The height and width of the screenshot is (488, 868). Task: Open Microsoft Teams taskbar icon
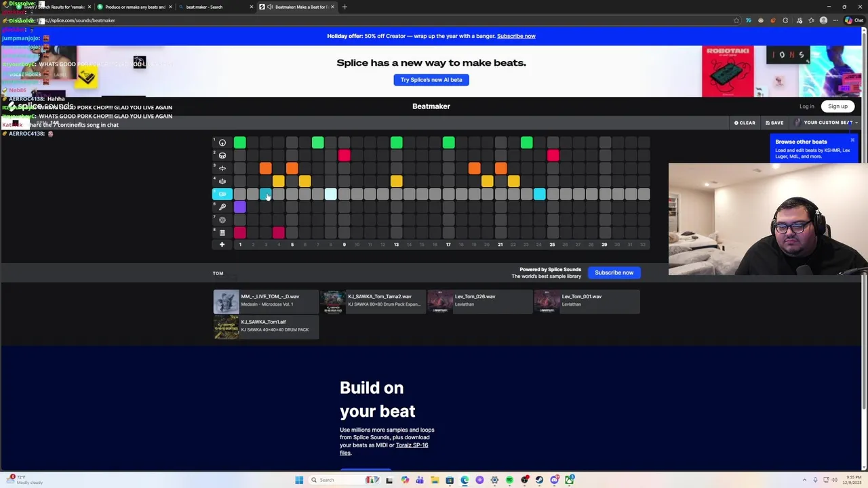tap(420, 480)
